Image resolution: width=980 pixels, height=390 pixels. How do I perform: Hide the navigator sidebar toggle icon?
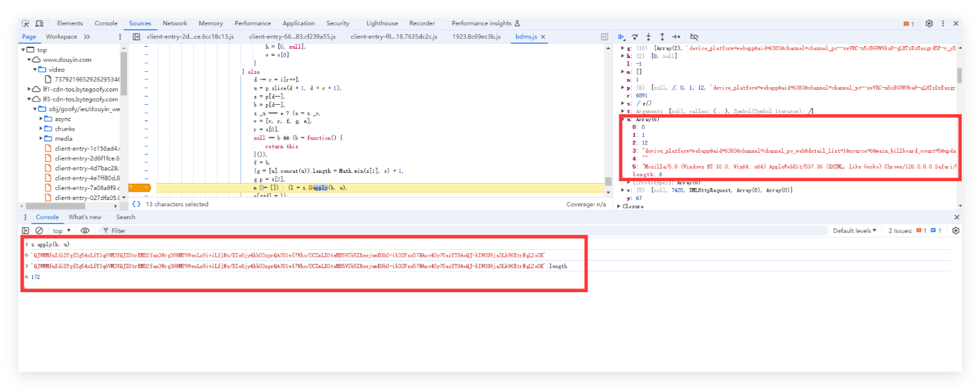[x=136, y=37]
